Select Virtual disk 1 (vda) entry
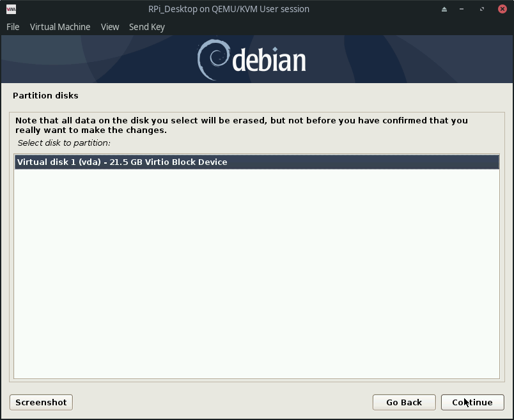This screenshot has width=514, height=420. point(256,162)
